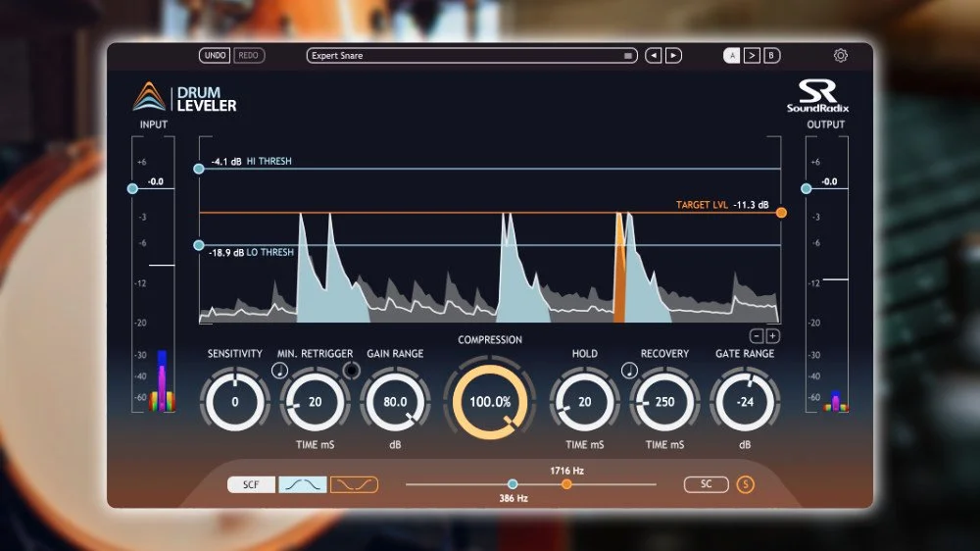The image size is (980, 551).
Task: Click the LO THRESH handle
Action: [x=199, y=245]
